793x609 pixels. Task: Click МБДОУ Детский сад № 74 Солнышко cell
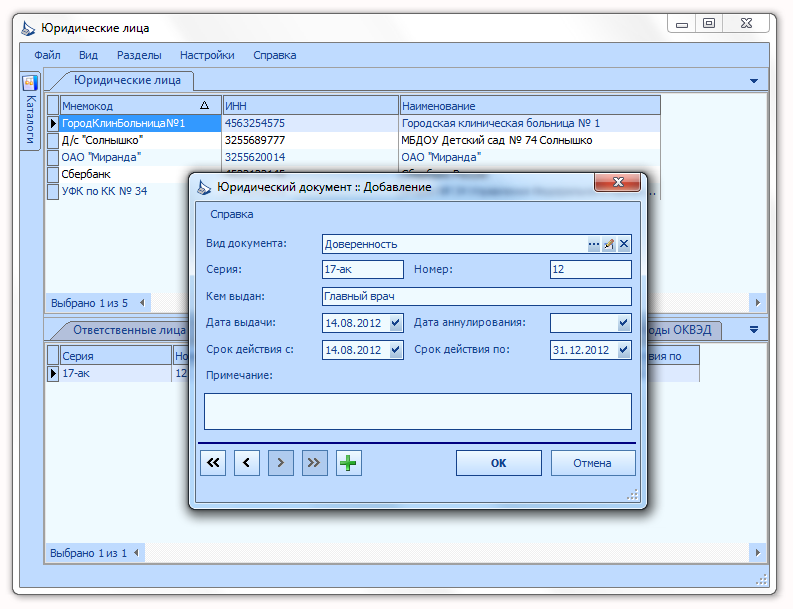(530, 140)
